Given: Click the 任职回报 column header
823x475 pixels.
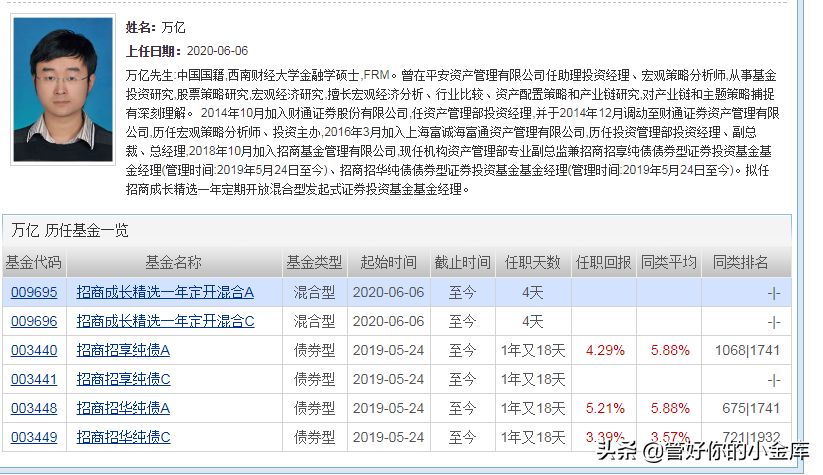Looking at the screenshot, I should (604, 262).
